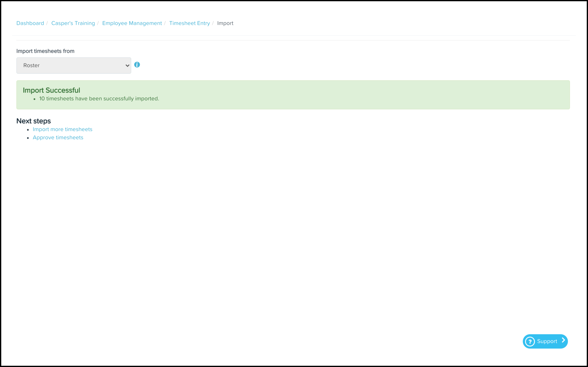
Task: Click Import more timesheets link
Action: [63, 129]
